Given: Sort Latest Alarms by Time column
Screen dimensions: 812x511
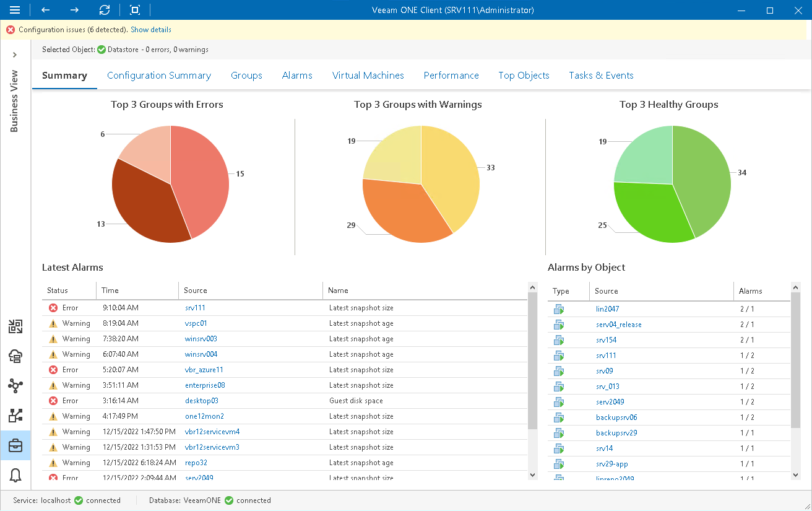Looking at the screenshot, I should (x=138, y=290).
